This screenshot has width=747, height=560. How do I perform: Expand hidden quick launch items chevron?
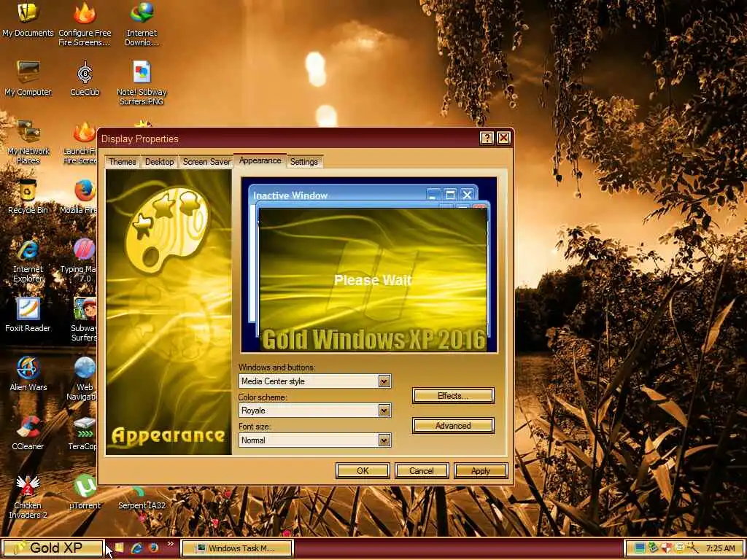(171, 543)
